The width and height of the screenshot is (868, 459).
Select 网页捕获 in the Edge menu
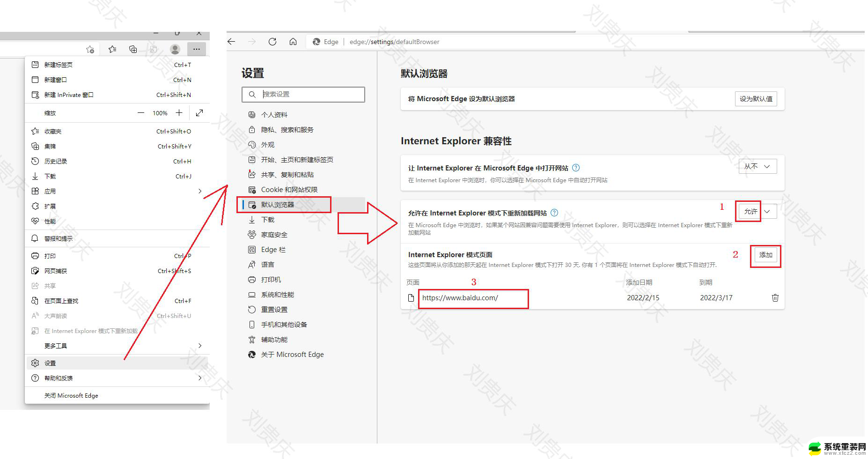tap(117, 271)
